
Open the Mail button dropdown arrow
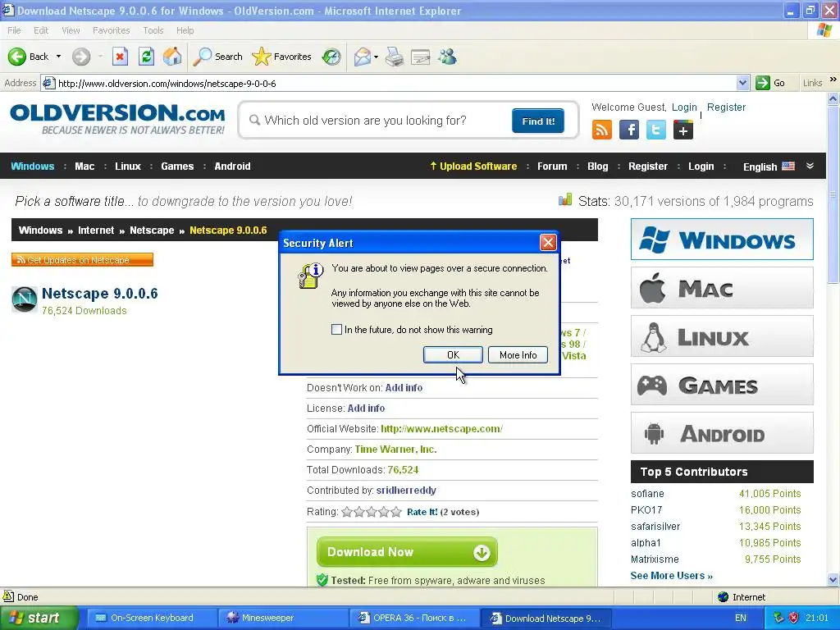(376, 57)
